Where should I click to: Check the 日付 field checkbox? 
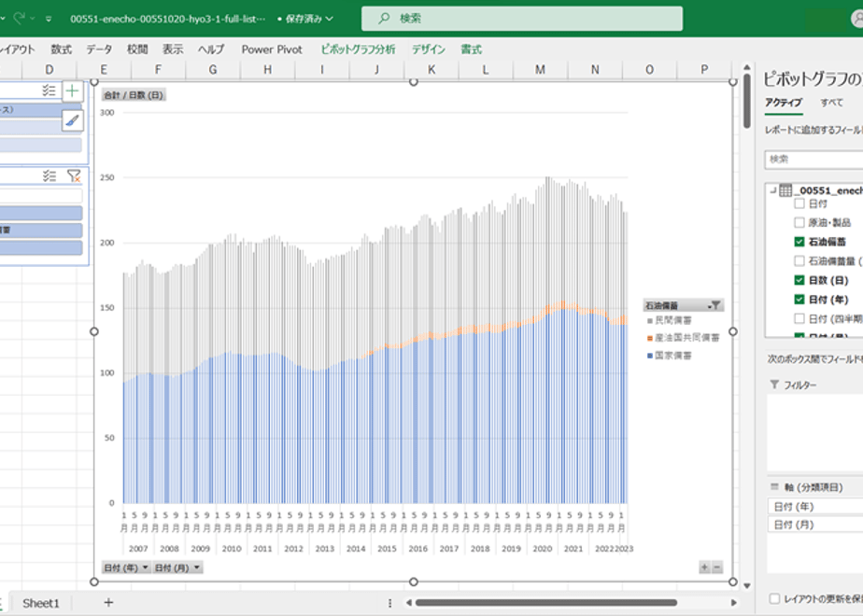click(x=799, y=203)
